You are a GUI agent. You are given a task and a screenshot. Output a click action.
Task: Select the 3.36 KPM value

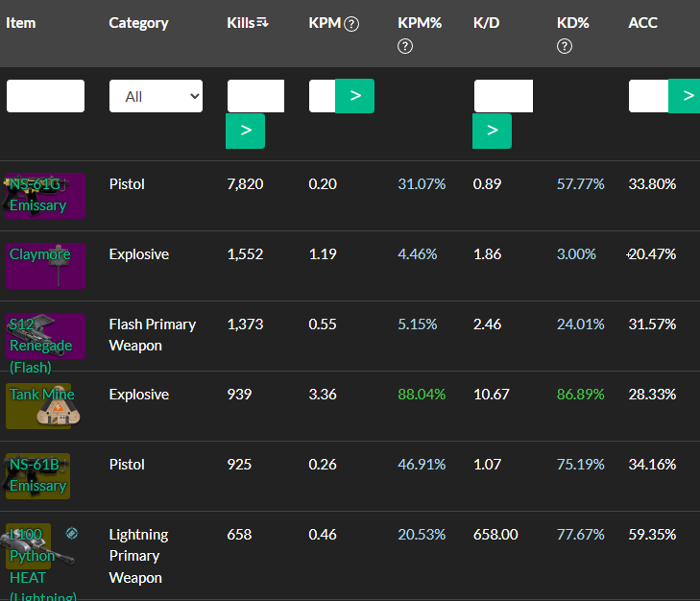(x=323, y=395)
